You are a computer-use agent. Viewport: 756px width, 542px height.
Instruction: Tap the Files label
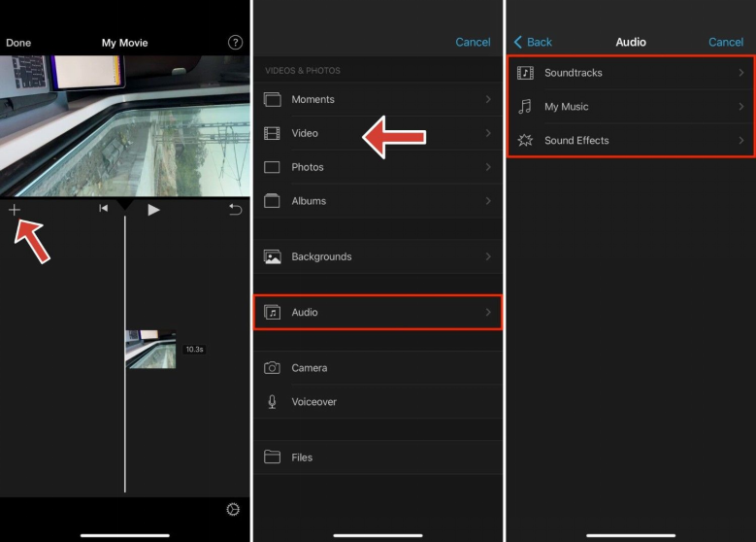click(x=302, y=457)
